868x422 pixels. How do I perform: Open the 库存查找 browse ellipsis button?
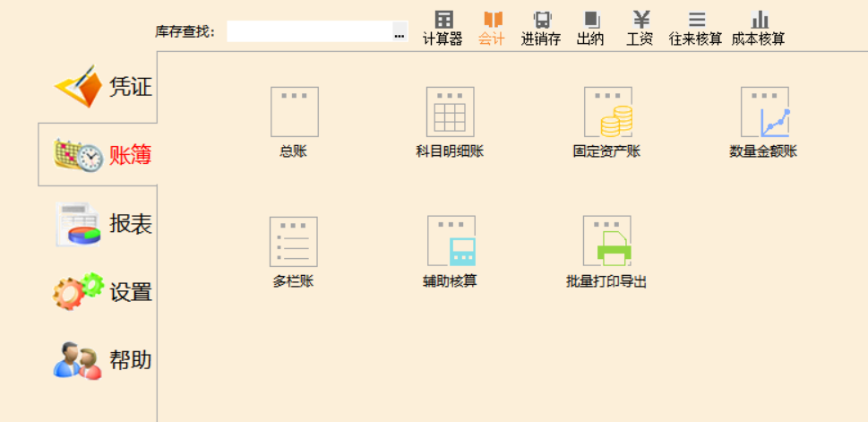(x=400, y=31)
